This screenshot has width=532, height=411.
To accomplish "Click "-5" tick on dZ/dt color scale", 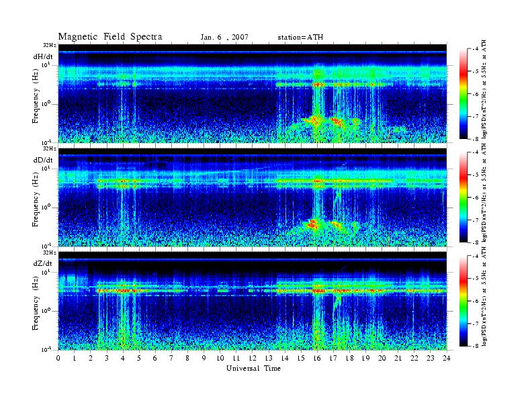I will pyautogui.click(x=476, y=279).
